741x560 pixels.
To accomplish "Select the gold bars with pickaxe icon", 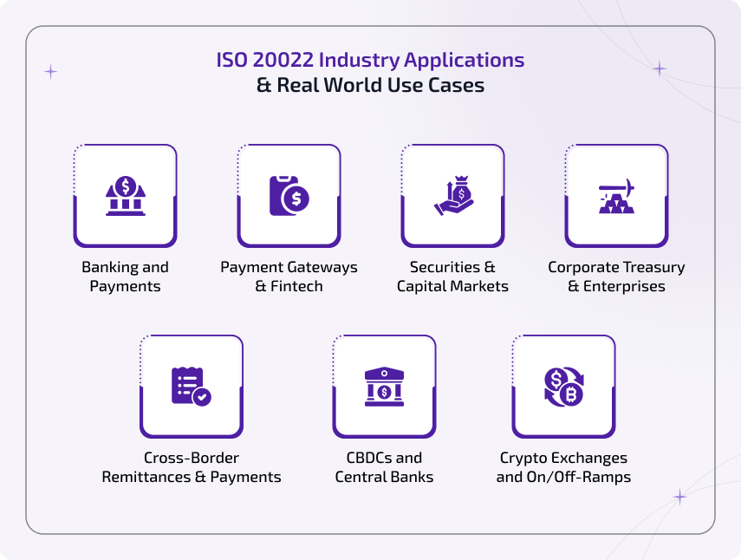I will point(616,194).
